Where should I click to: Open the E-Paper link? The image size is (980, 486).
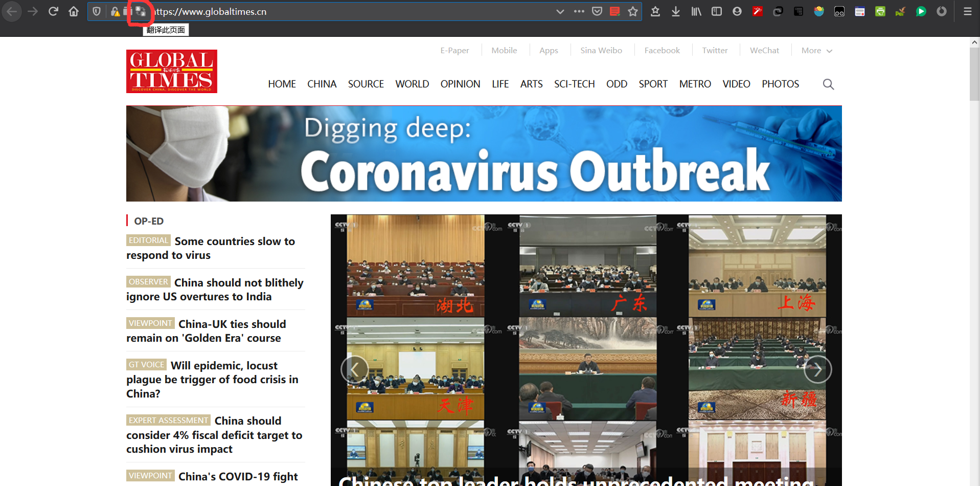pyautogui.click(x=454, y=50)
